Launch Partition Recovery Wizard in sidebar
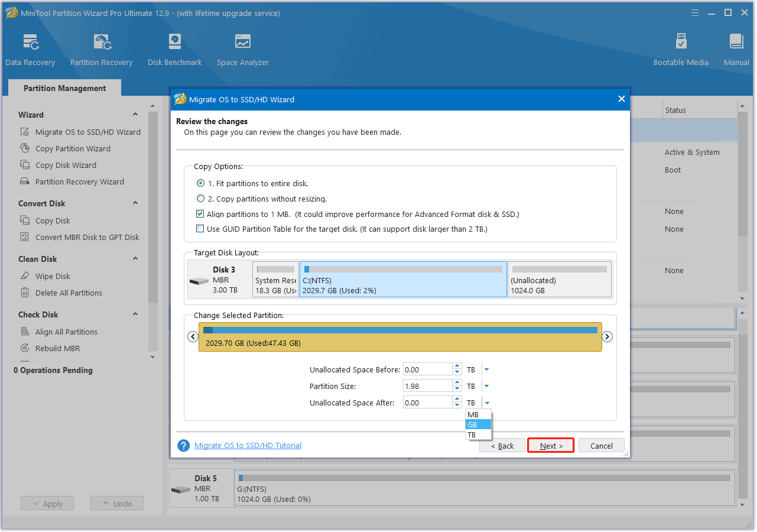757x532 pixels. (x=72, y=181)
